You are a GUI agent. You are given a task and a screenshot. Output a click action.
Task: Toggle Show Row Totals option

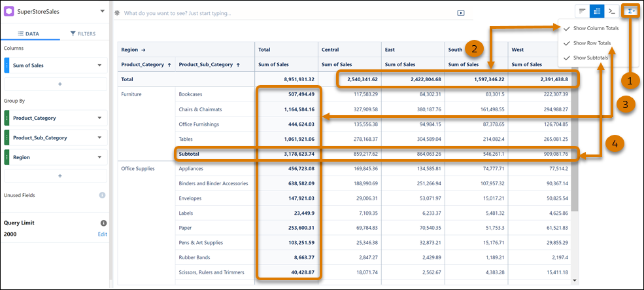591,43
